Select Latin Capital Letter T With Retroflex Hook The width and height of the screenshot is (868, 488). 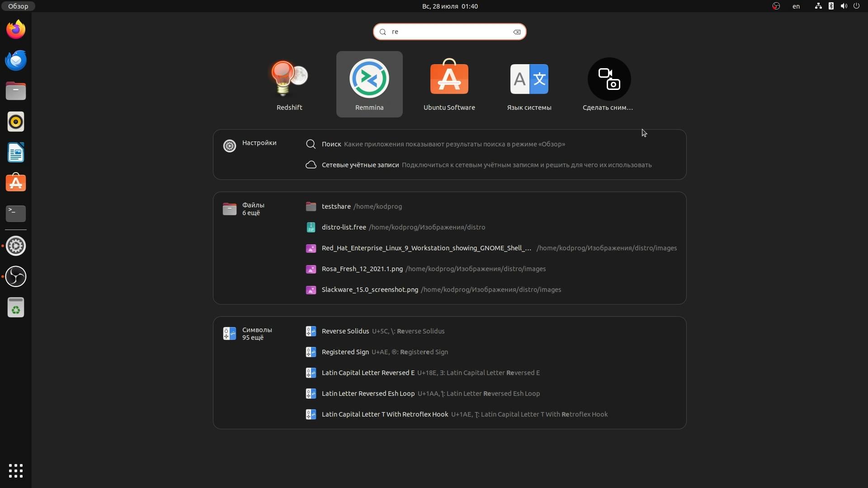(x=491, y=414)
